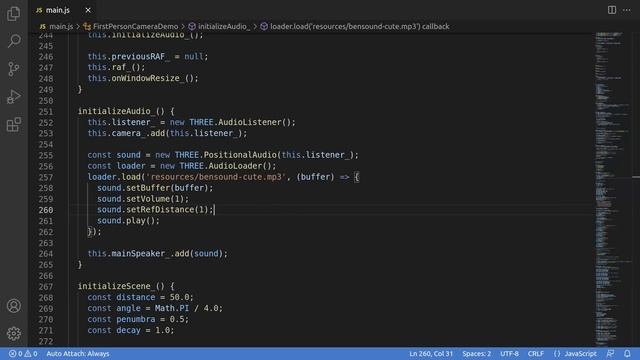Change file encoding UTF-8
640x360 pixels.
click(x=509, y=353)
